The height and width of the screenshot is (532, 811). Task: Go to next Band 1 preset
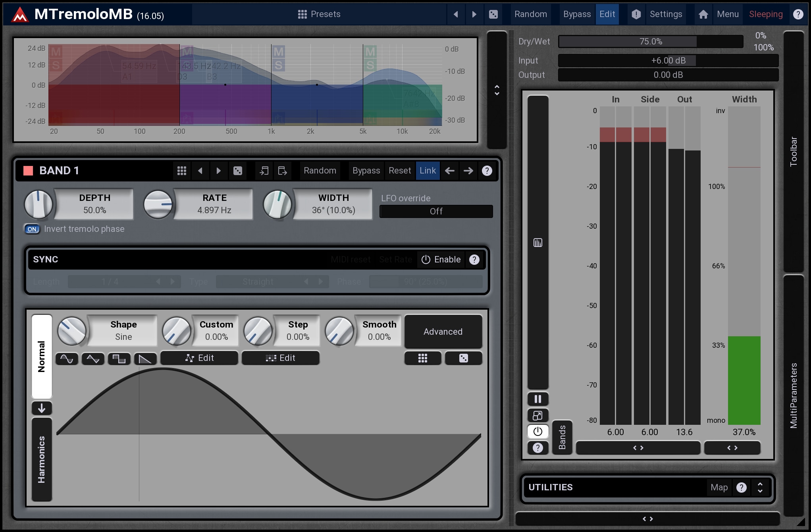[x=218, y=171]
